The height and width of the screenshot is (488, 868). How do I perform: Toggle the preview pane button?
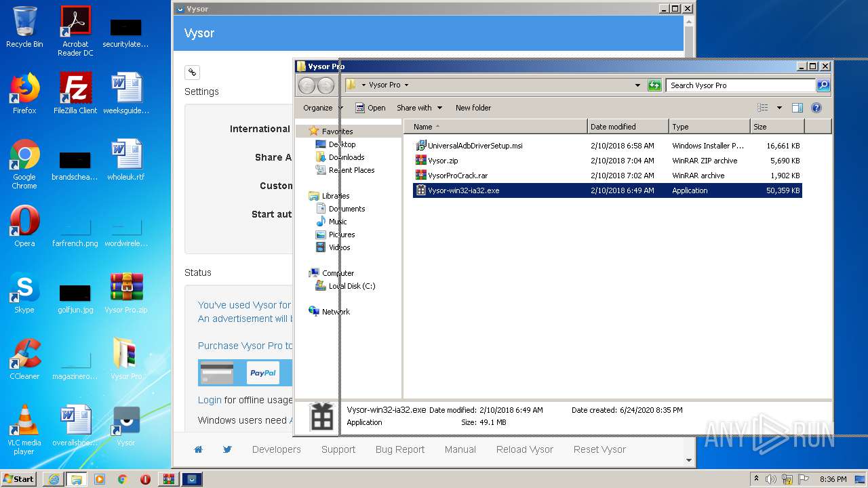click(x=797, y=108)
